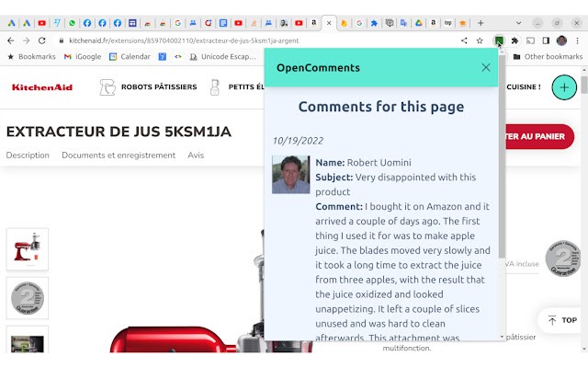588x368 pixels.
Task: Switch to the Google Translate tab
Action: pyautogui.click(x=403, y=23)
